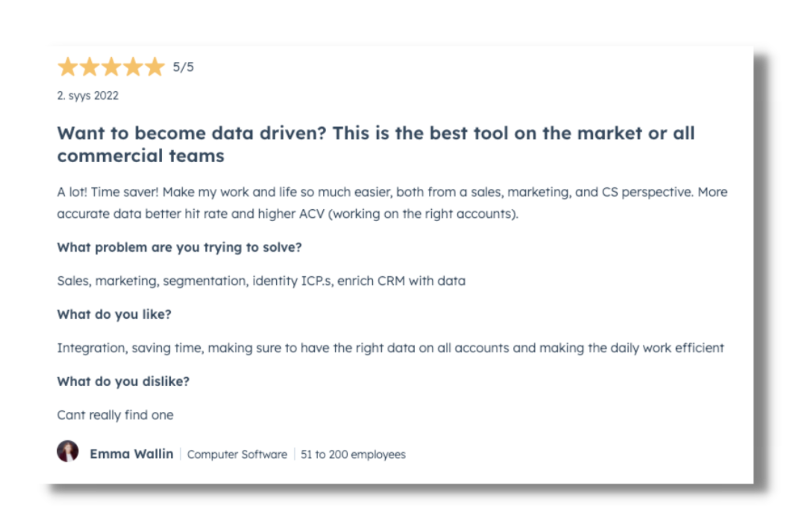Click Emma Wallin's profile avatar

click(68, 451)
